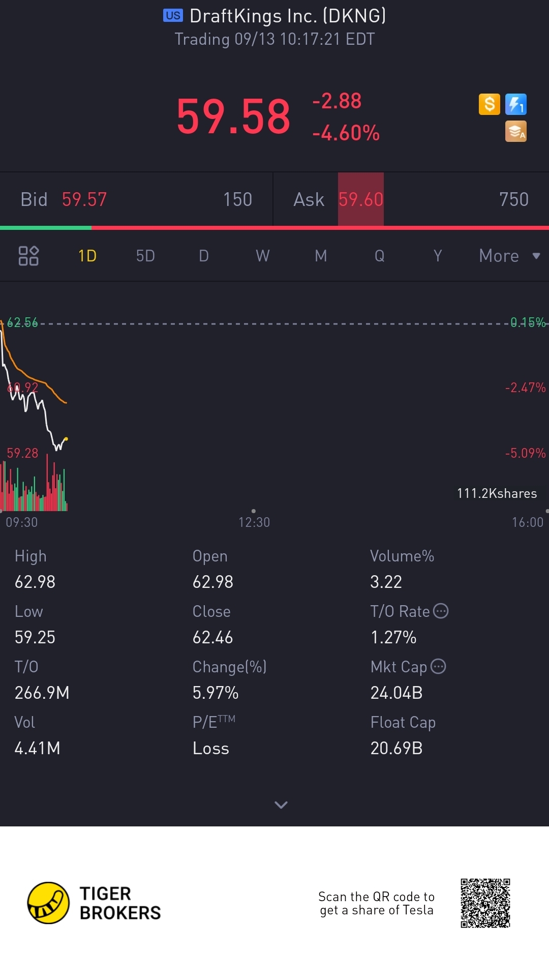Switch to the M monthly chart tab
Screen dimensions: 549x980
(x=321, y=256)
